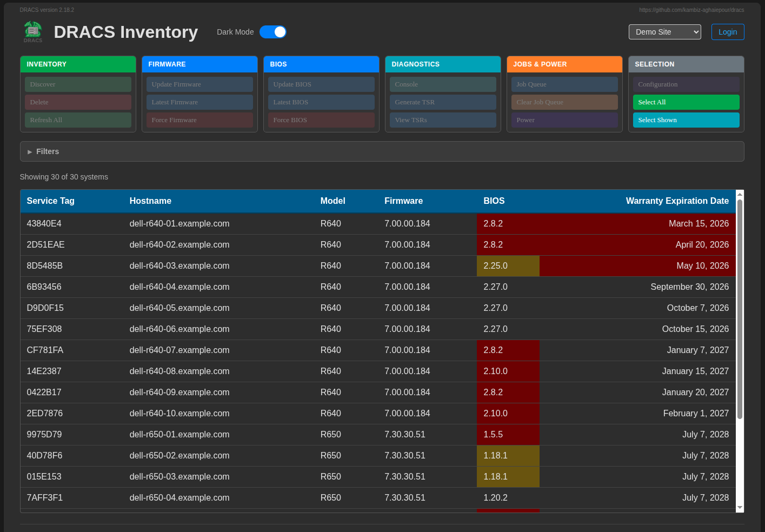Screen dimensions: 765x532
Task: Click the Power button
Action: [564, 120]
